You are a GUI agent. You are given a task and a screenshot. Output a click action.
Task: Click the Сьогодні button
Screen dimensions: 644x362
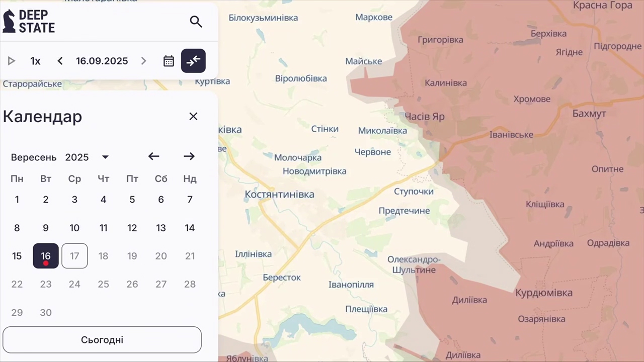pyautogui.click(x=102, y=340)
